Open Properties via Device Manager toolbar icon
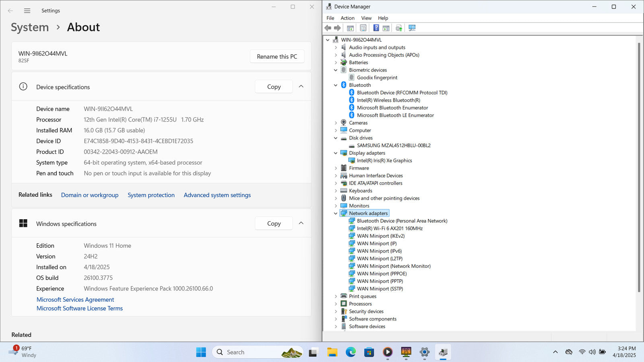644x362 pixels. [363, 28]
